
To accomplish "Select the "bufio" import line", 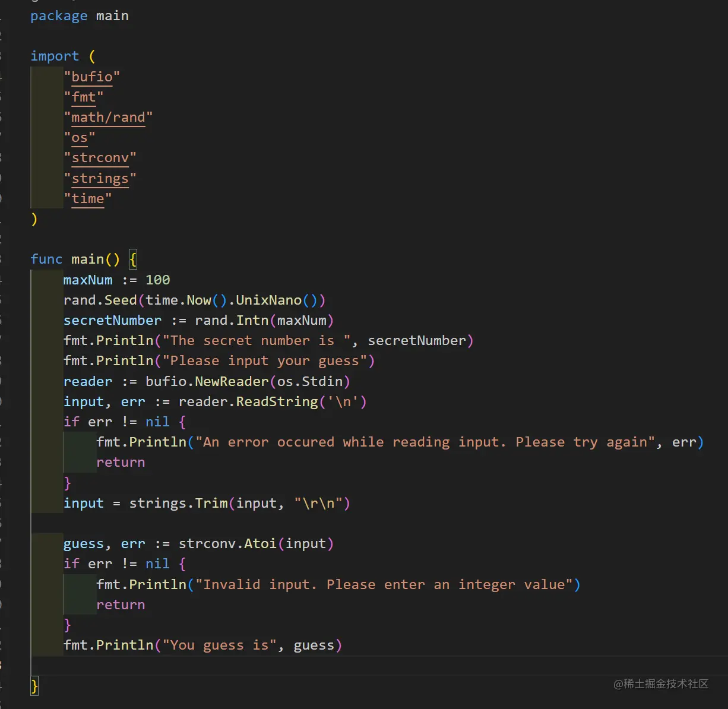I will pyautogui.click(x=92, y=77).
